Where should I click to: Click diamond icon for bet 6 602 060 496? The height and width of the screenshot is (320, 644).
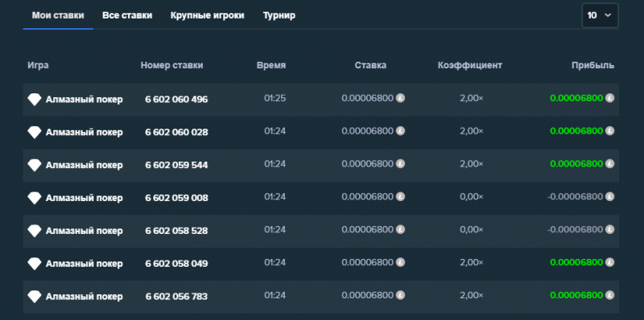tap(35, 99)
